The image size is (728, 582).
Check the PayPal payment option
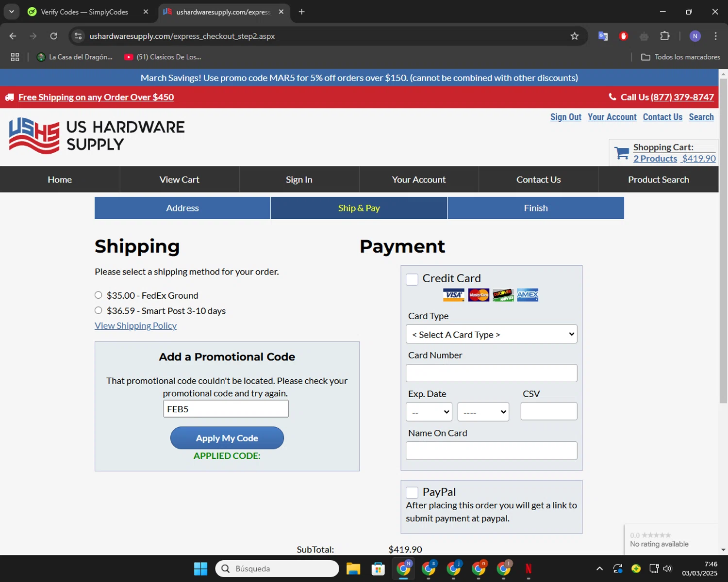[412, 493]
